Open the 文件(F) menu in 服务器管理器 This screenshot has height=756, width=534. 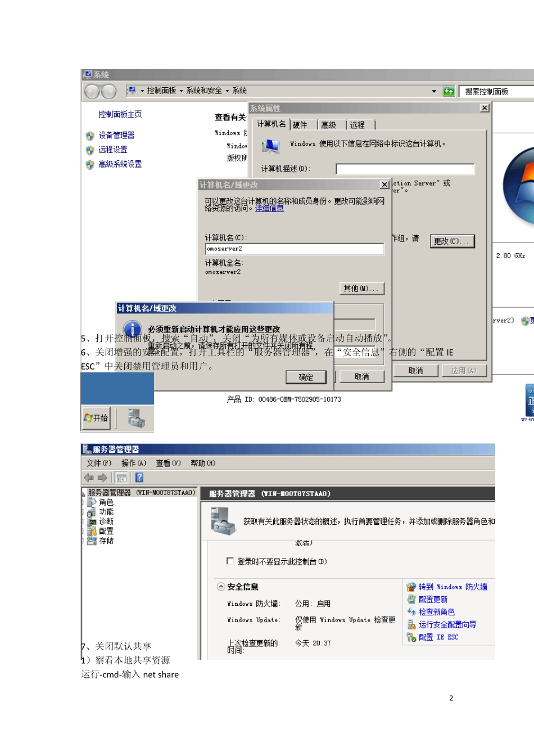click(x=99, y=463)
